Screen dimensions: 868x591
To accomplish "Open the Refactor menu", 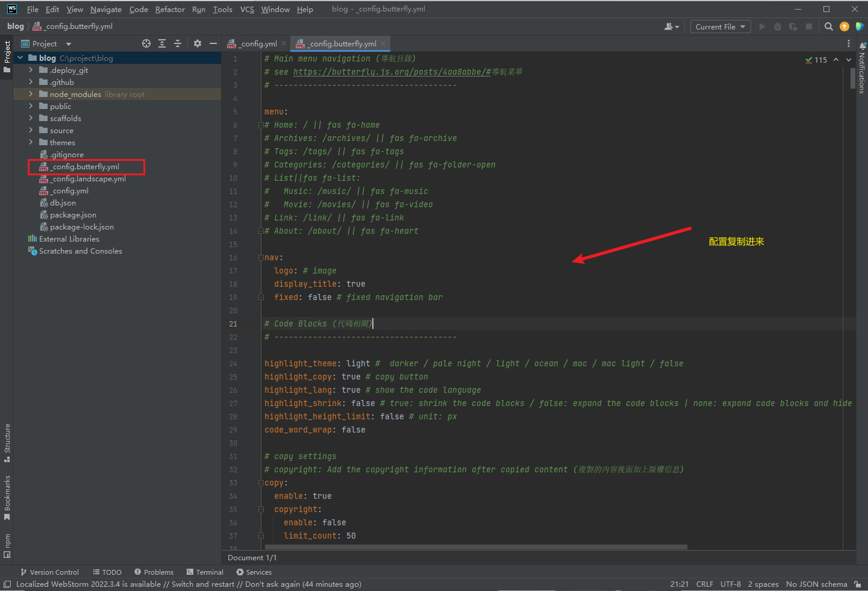I will (x=170, y=9).
